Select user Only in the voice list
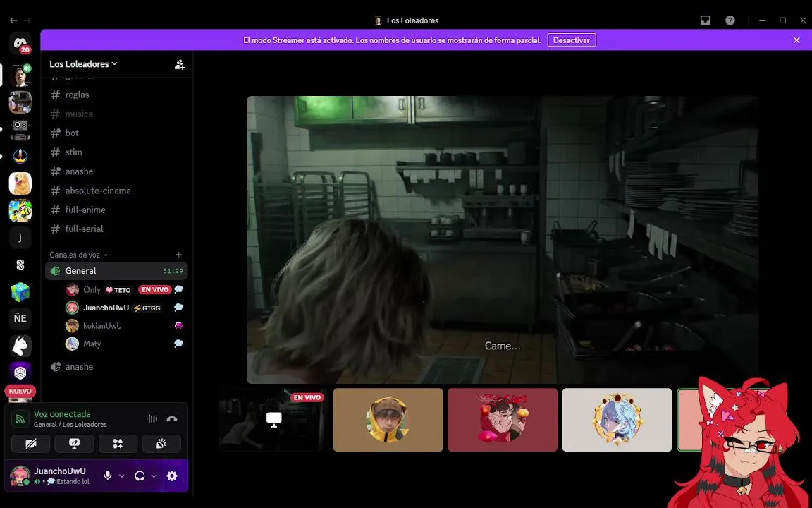812x508 pixels. pos(124,290)
